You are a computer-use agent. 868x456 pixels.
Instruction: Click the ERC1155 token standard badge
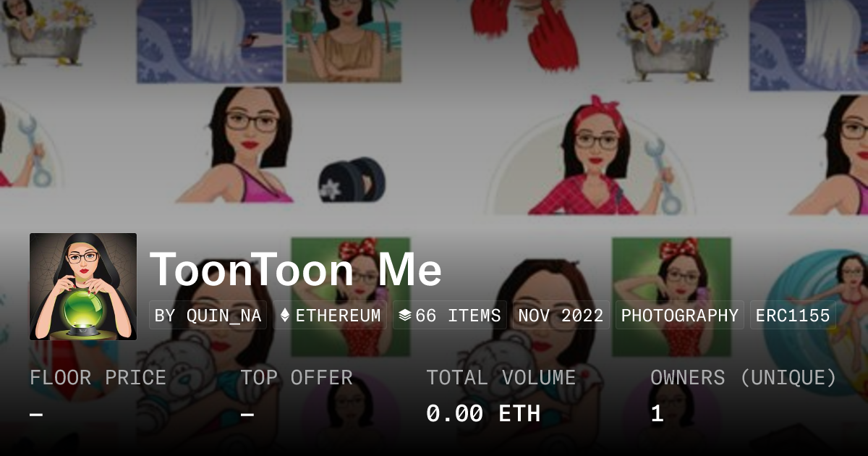point(793,316)
